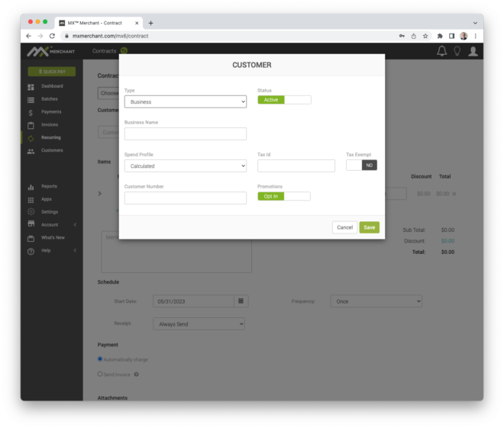The width and height of the screenshot is (504, 428).
Task: Expand the Account submenu chevron
Action: click(75, 225)
